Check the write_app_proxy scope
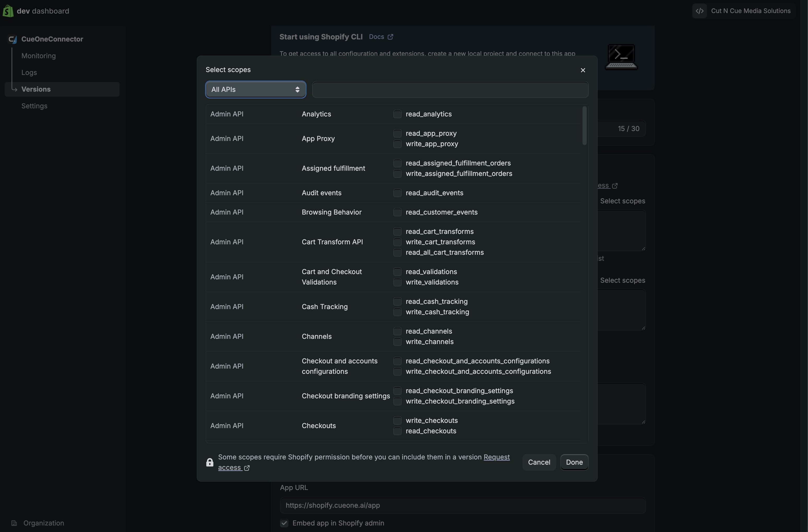 coord(397,144)
